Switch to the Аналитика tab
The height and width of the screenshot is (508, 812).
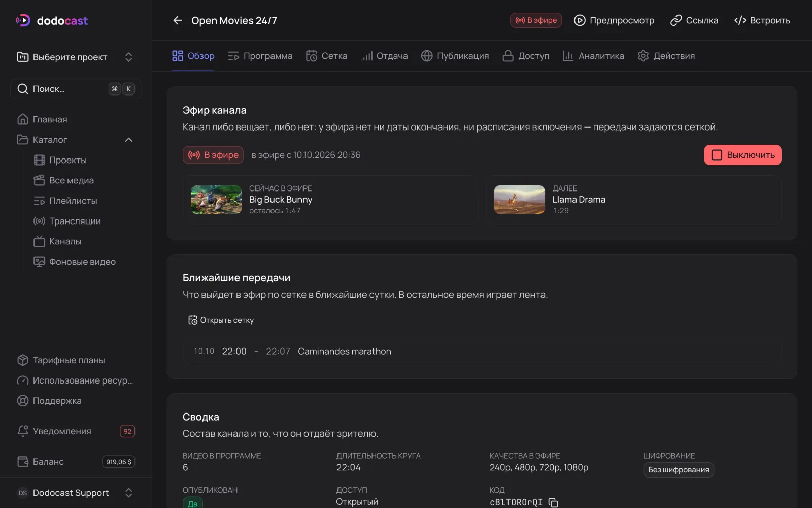tap(593, 56)
